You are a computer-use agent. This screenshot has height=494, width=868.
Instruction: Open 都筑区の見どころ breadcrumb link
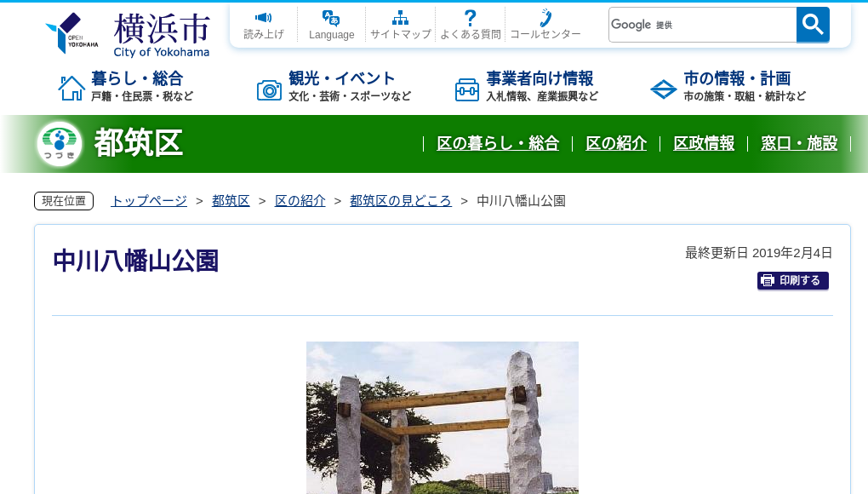(x=401, y=200)
